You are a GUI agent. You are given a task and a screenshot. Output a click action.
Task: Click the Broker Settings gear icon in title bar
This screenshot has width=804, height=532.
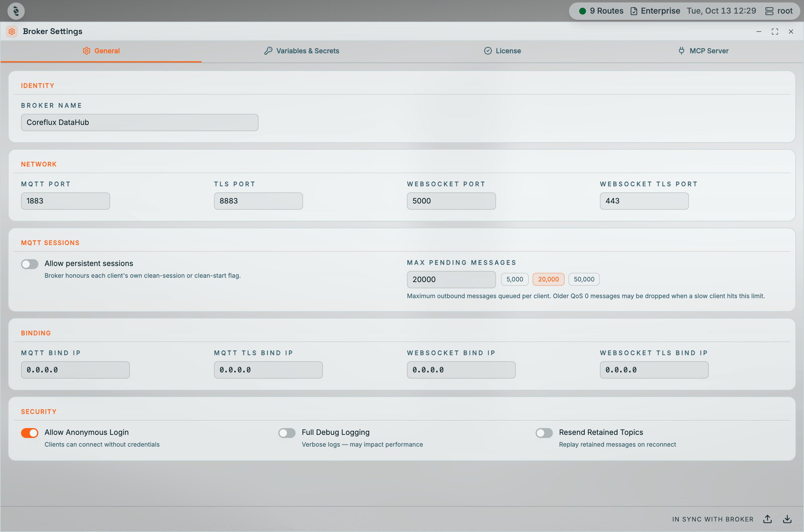tap(12, 31)
